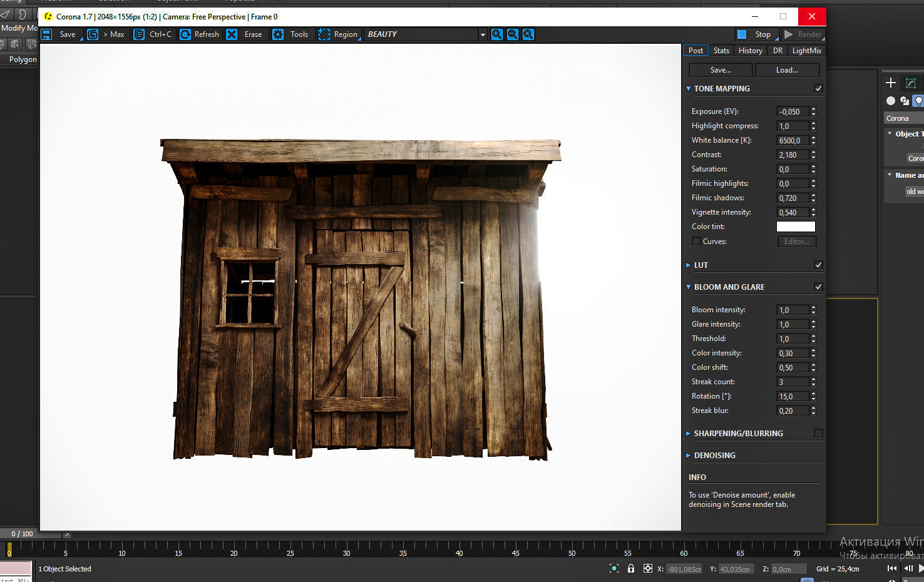Click the X coordinate field

(684, 569)
